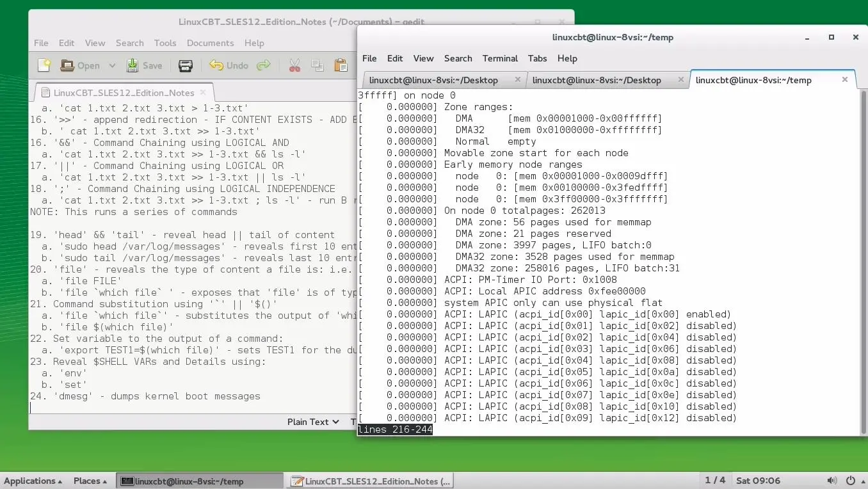Open the terminal Search menu
868x489 pixels.
point(458,58)
